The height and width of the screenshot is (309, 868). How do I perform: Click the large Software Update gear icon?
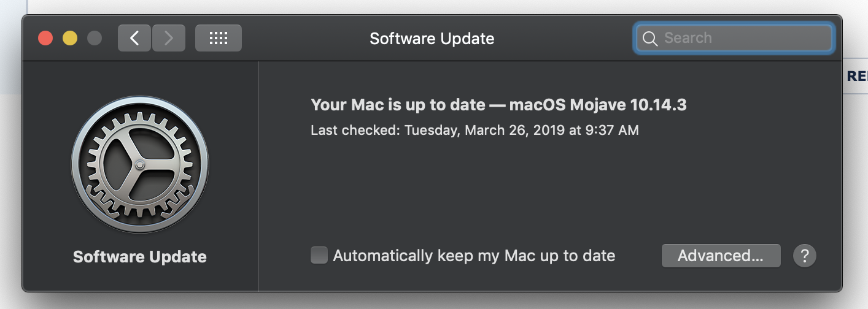point(140,164)
